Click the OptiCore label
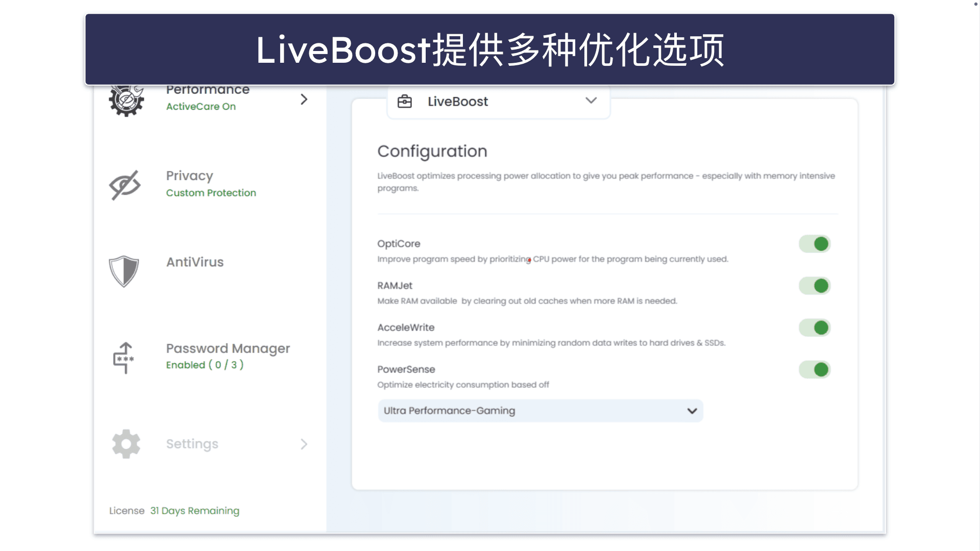The height and width of the screenshot is (551, 980). point(399,244)
